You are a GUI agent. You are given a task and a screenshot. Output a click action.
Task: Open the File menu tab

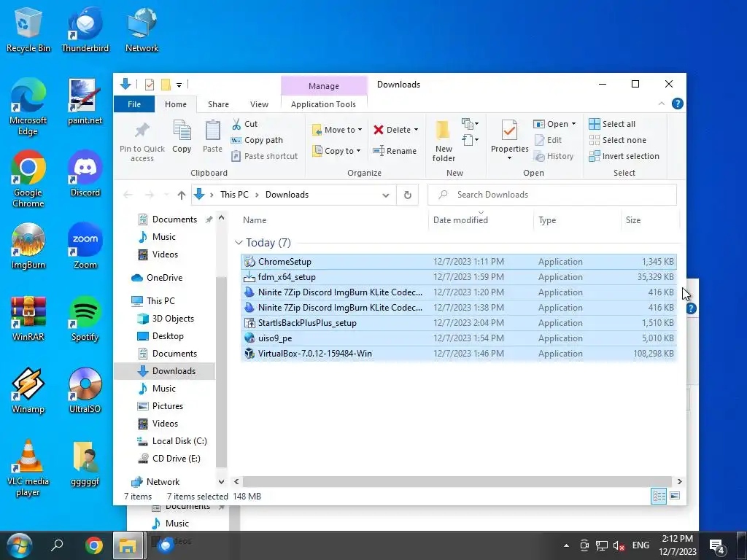134,104
